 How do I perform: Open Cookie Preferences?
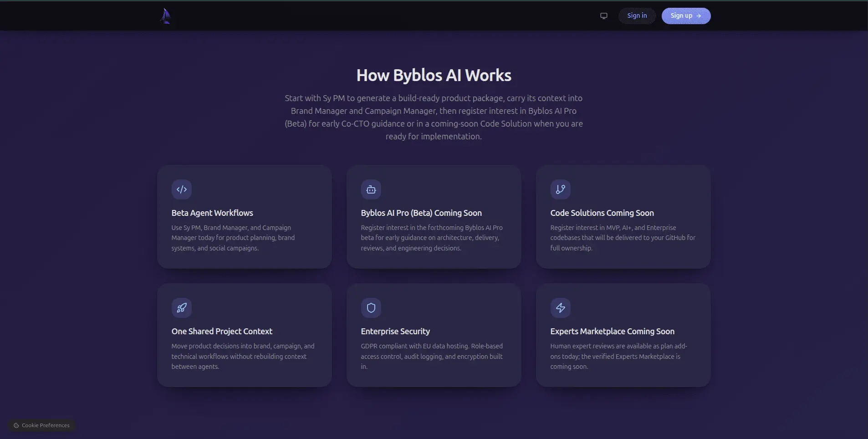[41, 425]
